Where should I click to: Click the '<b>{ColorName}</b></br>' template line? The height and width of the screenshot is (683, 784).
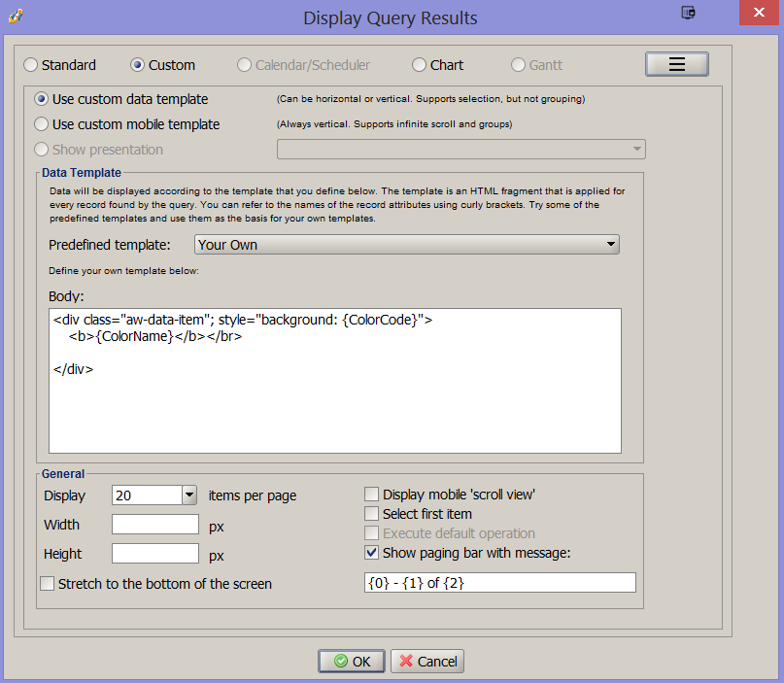coord(155,336)
